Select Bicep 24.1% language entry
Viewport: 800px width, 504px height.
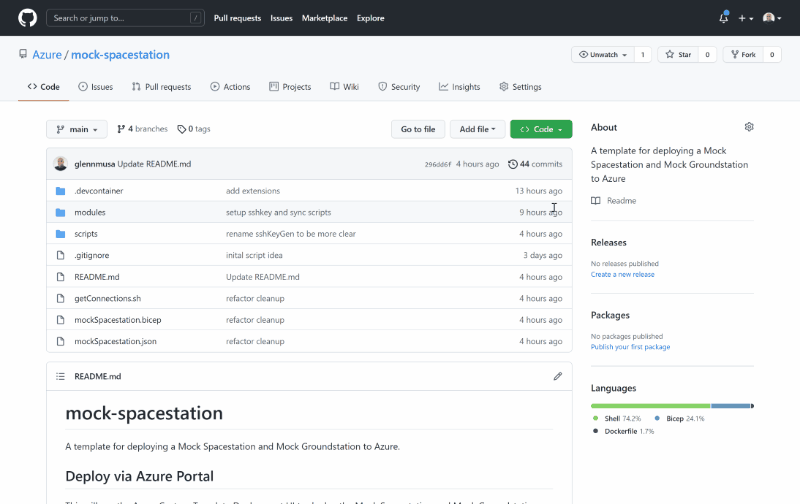coord(679,418)
